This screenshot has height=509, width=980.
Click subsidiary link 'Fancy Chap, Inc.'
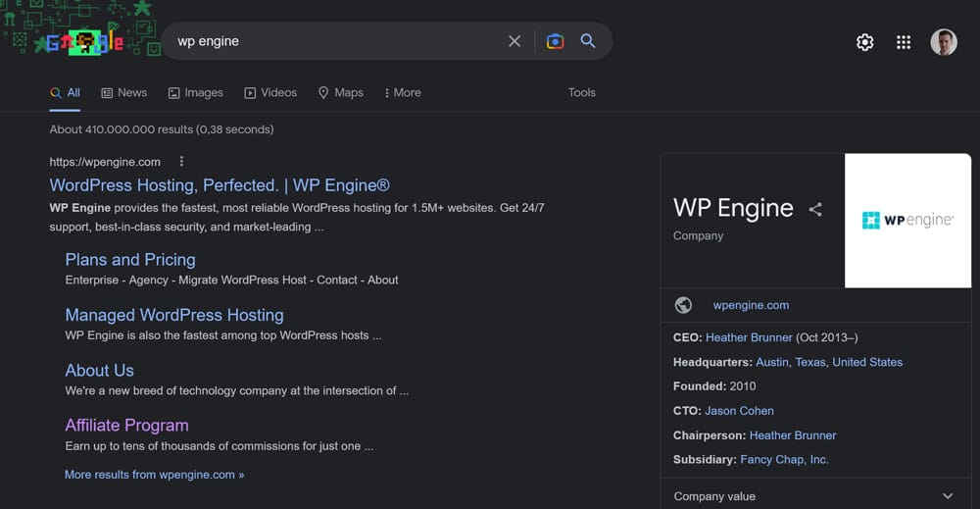784,460
